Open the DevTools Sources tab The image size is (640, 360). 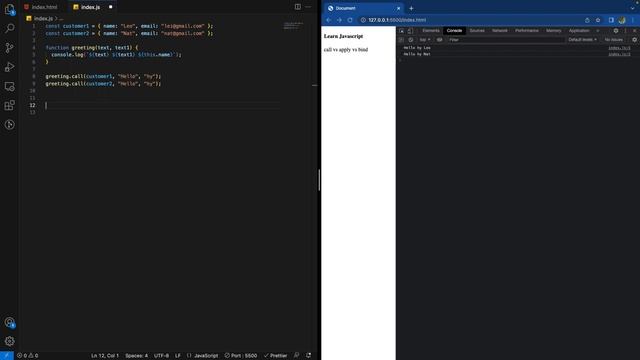pos(477,31)
